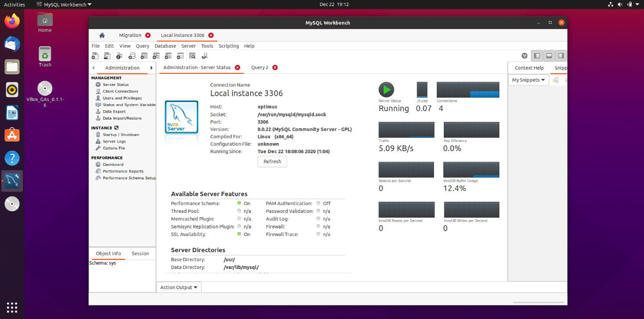Create a new SQL tab for queries
The width and height of the screenshot is (644, 319).
tap(95, 56)
